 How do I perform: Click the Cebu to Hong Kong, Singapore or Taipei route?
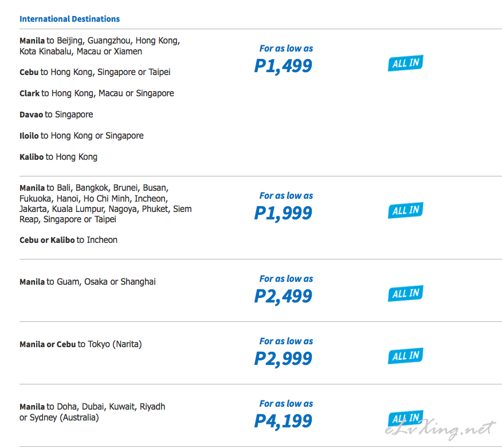tap(95, 72)
